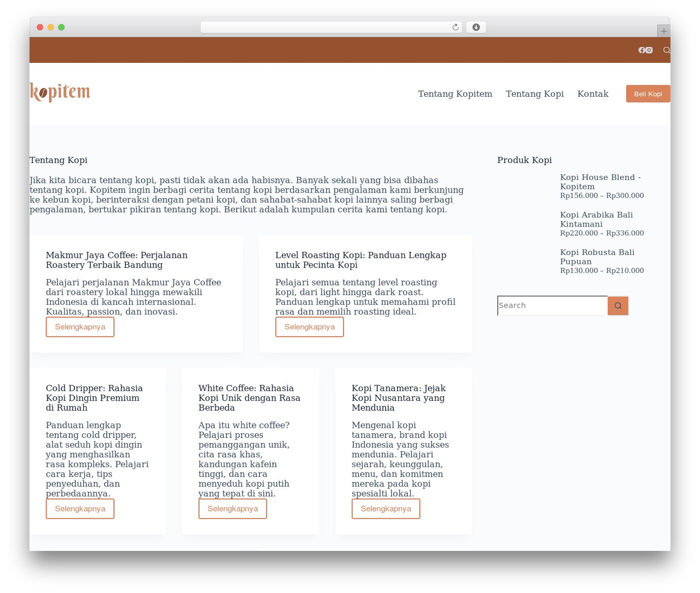Click the Beli Kopi button
700x593 pixels.
[x=648, y=94]
